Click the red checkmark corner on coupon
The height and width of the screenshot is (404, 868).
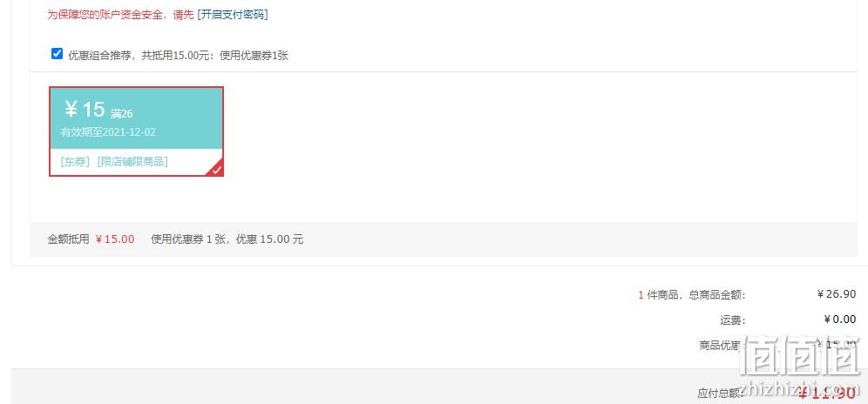(x=216, y=169)
